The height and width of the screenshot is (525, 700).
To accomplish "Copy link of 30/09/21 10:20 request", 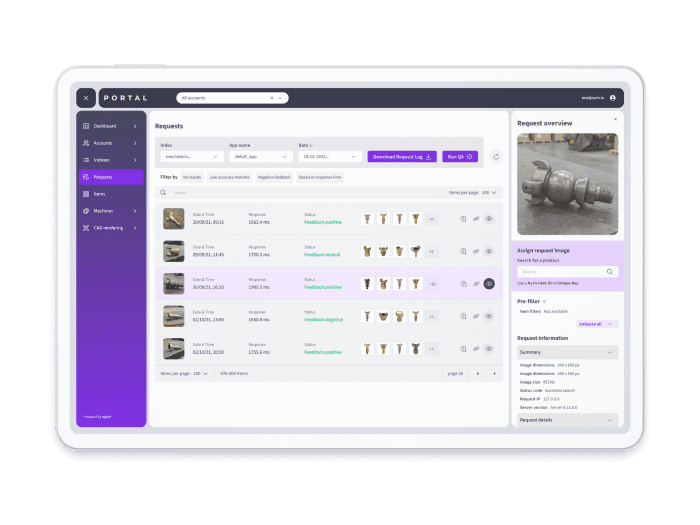I will tap(476, 284).
